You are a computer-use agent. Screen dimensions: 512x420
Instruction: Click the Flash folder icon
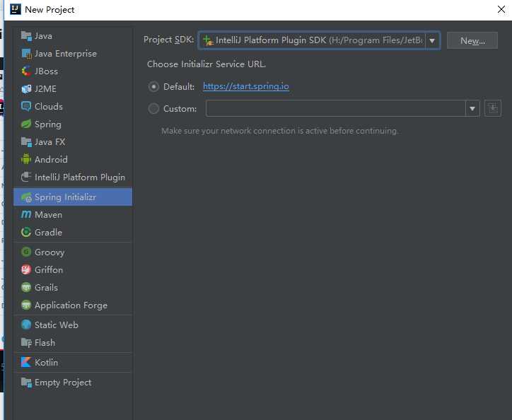tap(26, 342)
